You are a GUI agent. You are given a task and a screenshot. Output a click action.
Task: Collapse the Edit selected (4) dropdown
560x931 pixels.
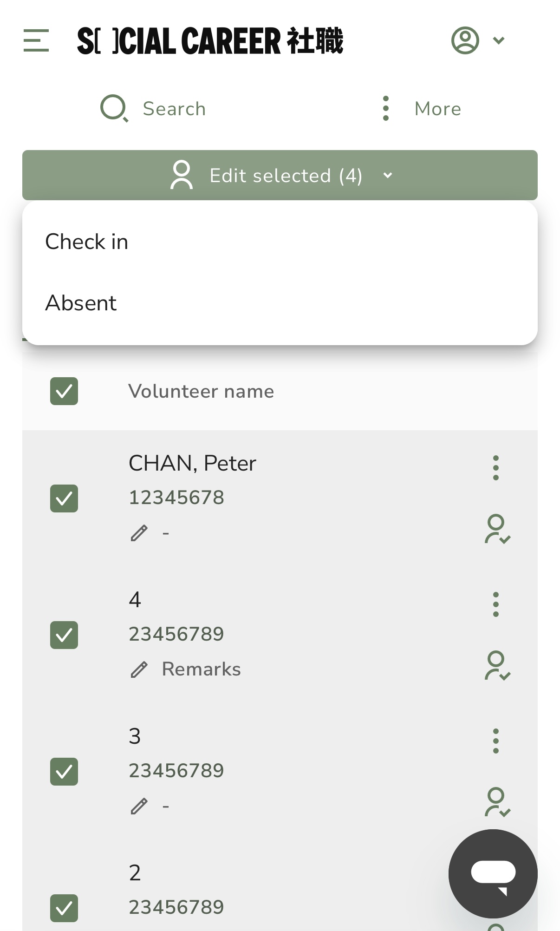click(x=280, y=175)
